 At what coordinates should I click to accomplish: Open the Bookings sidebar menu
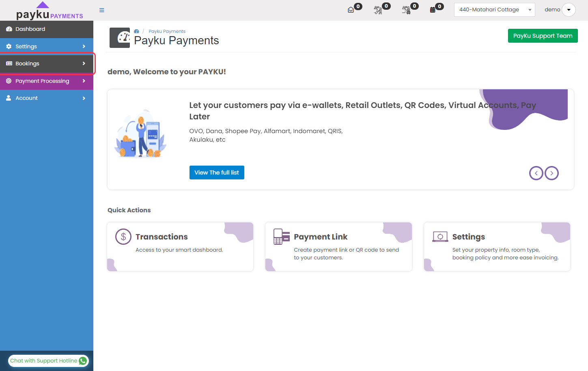click(47, 63)
